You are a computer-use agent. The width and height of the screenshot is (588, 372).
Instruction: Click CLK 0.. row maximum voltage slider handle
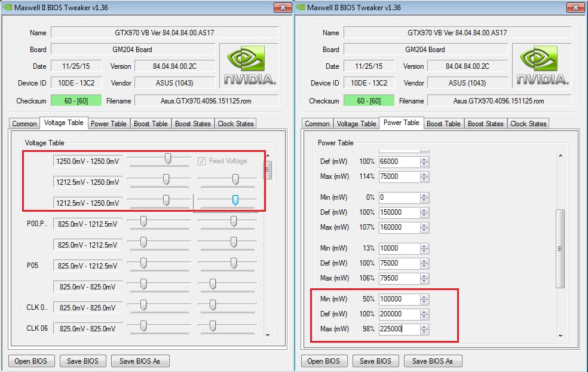[213, 304]
